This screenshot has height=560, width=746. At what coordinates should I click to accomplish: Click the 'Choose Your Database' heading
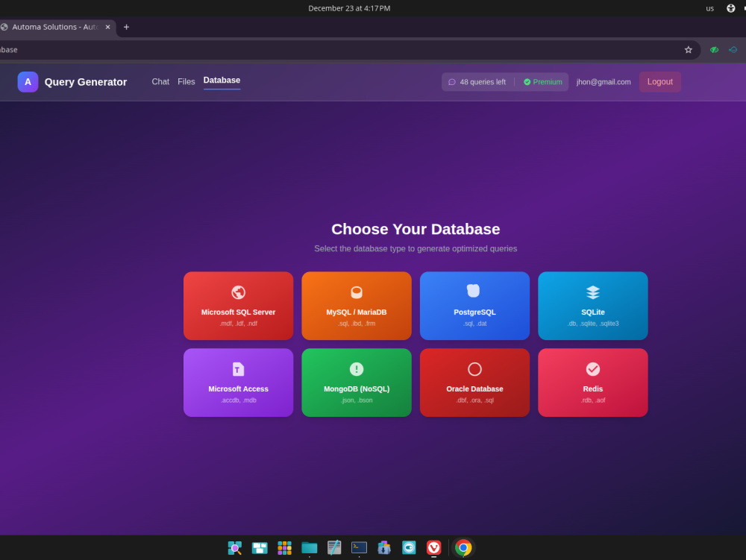(x=416, y=229)
